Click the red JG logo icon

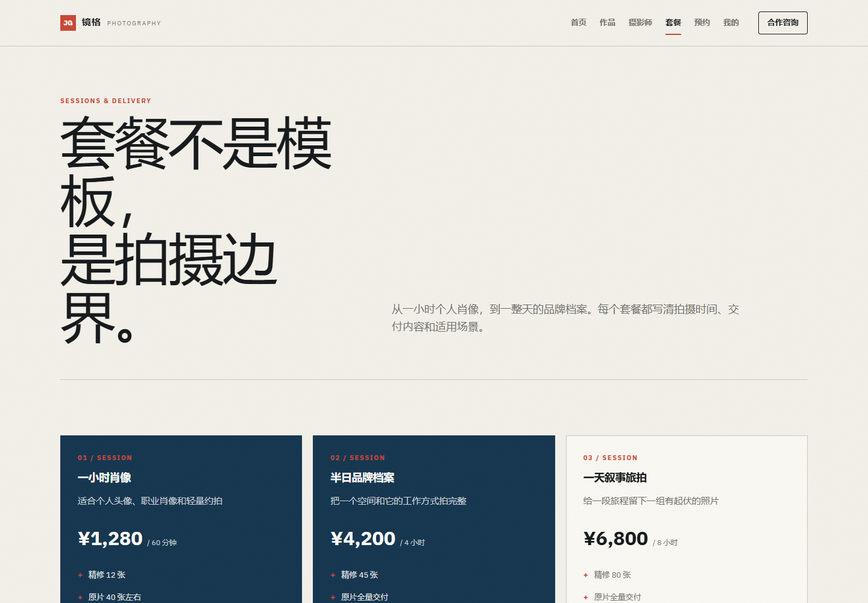[x=68, y=23]
